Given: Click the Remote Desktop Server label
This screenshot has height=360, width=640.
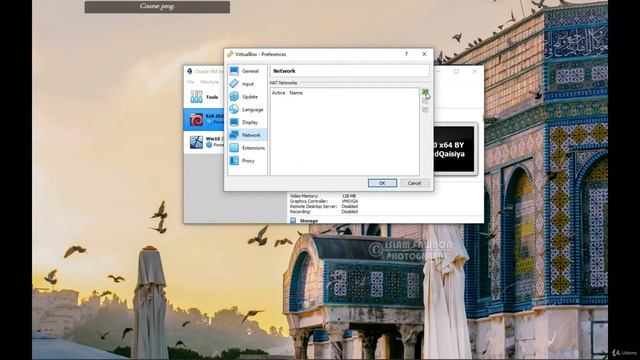Looking at the screenshot, I should pyautogui.click(x=313, y=207).
